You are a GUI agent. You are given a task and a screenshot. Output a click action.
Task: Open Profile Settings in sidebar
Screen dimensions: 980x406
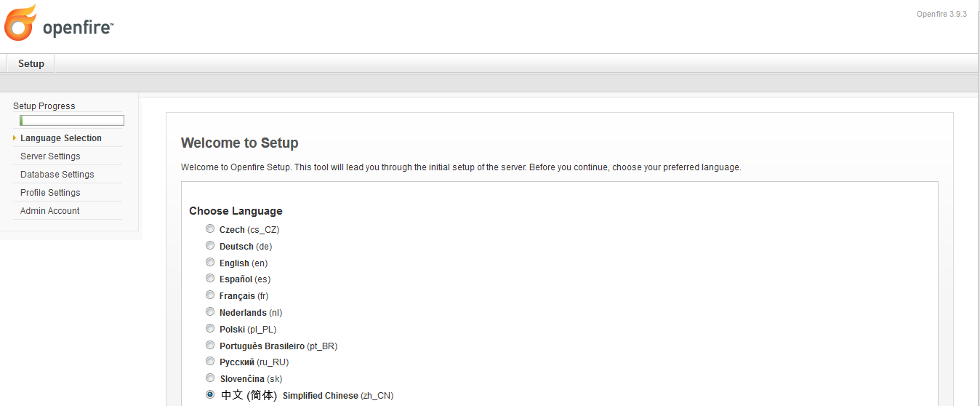[x=50, y=193]
